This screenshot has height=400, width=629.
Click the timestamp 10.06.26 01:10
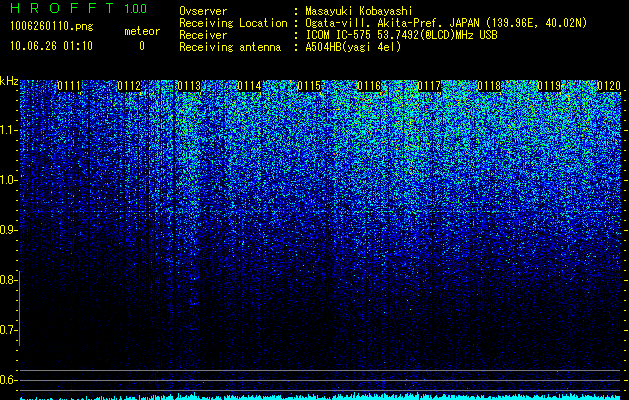(x=51, y=46)
